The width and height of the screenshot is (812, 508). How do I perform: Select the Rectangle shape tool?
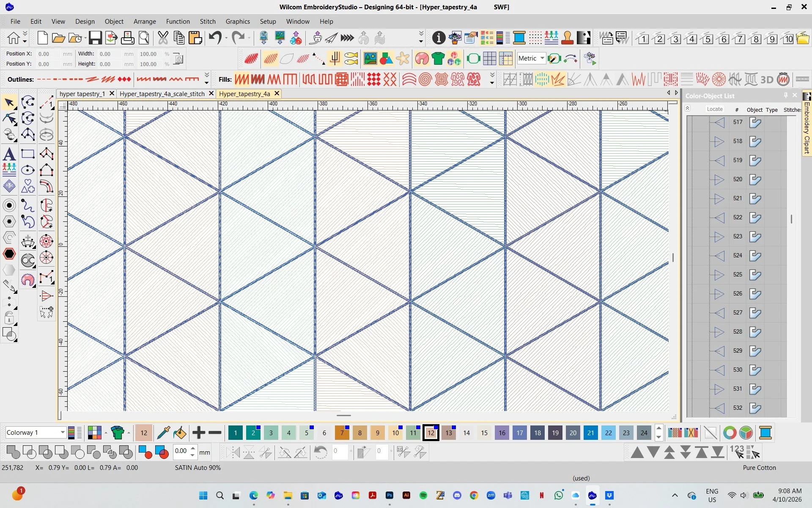click(x=28, y=154)
